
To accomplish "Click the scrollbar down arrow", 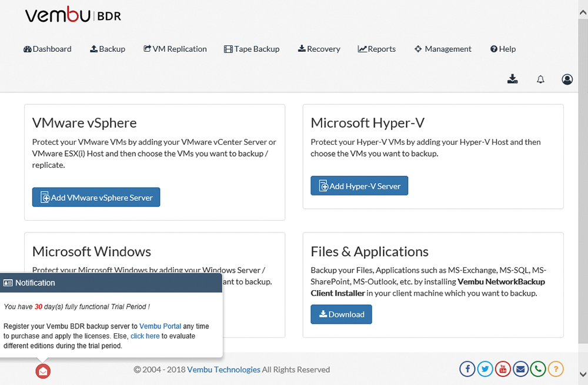I will click(583, 374).
